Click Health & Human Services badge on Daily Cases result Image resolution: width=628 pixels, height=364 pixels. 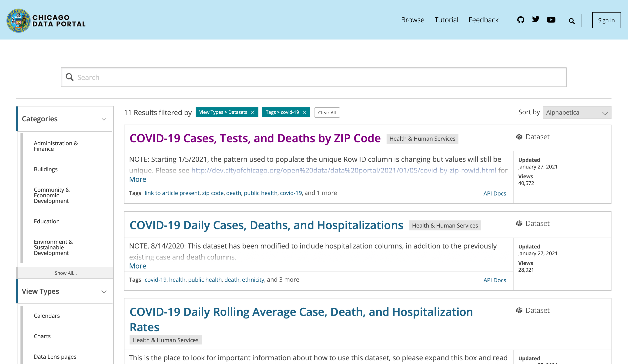[x=445, y=225]
